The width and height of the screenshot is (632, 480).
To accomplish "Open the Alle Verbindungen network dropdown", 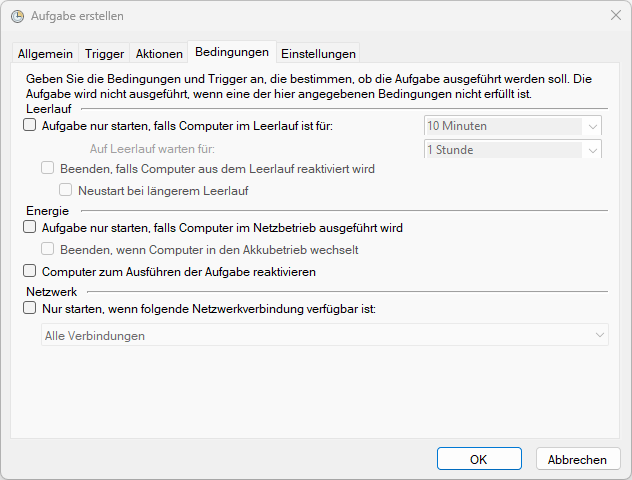I will tap(324, 335).
